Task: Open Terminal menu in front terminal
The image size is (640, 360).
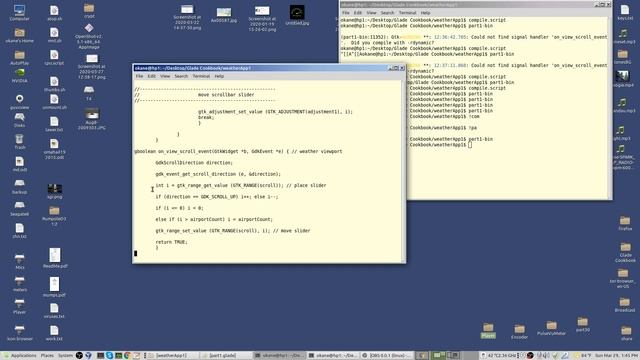Action: click(x=201, y=76)
